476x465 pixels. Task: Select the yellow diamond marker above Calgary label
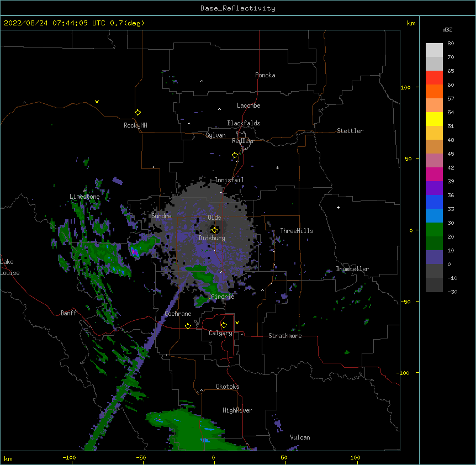pyautogui.click(x=224, y=325)
